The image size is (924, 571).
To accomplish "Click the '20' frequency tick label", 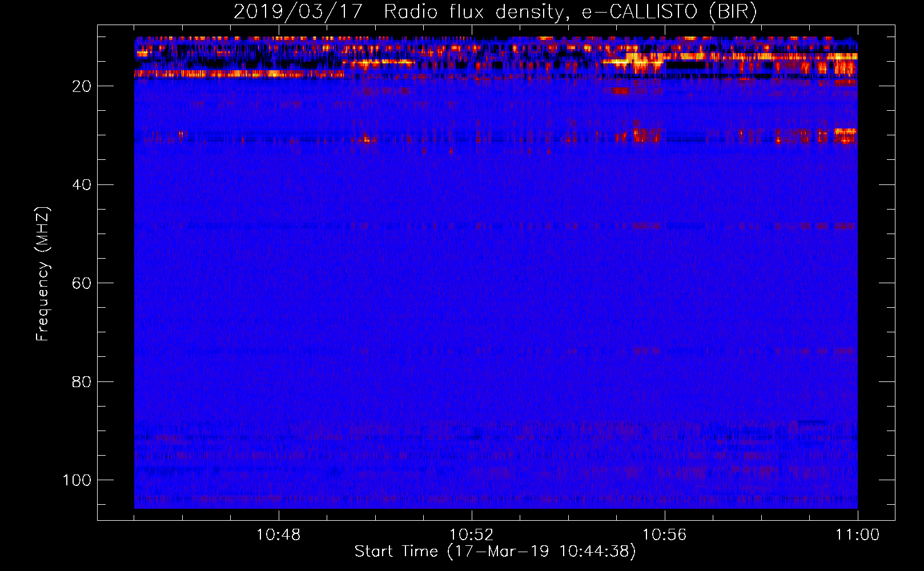I will 82,86.
